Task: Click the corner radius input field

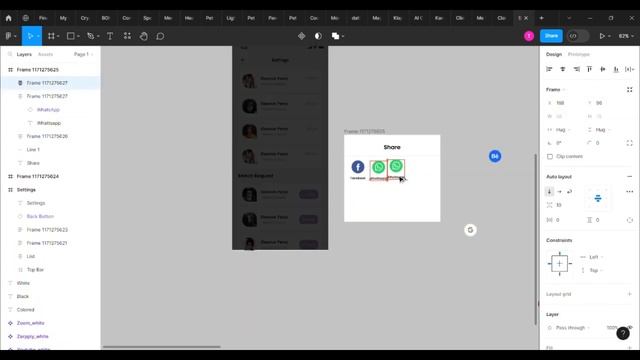Action: coord(603,143)
